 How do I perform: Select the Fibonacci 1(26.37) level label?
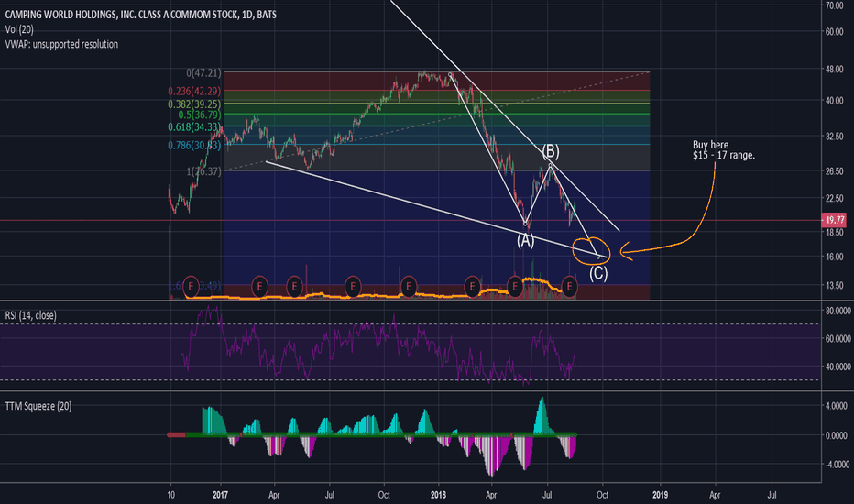click(x=203, y=171)
